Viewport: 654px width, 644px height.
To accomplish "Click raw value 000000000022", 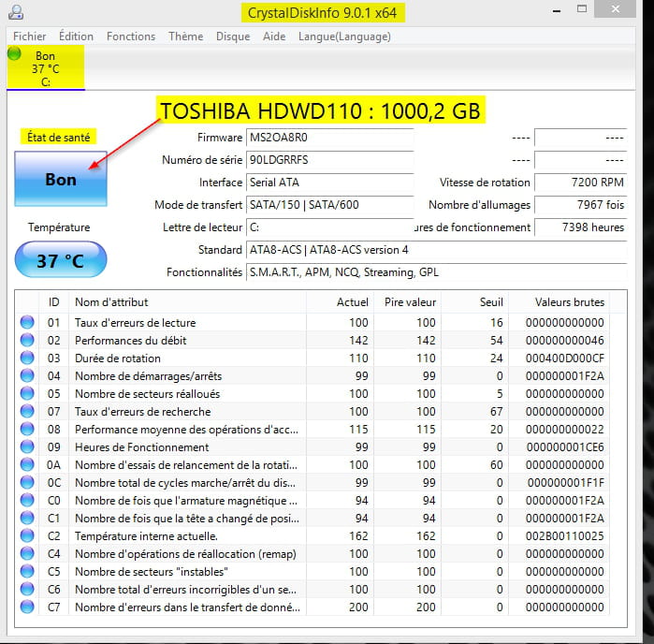I will 565,429.
